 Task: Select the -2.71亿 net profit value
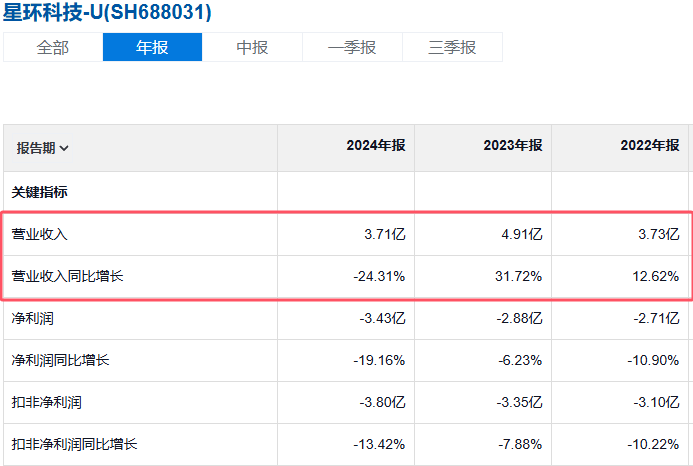click(656, 318)
